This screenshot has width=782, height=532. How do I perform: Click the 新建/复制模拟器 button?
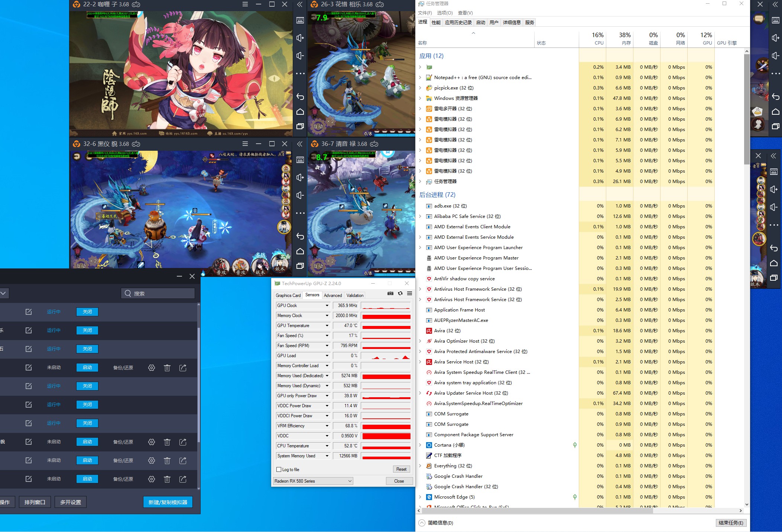[168, 502]
